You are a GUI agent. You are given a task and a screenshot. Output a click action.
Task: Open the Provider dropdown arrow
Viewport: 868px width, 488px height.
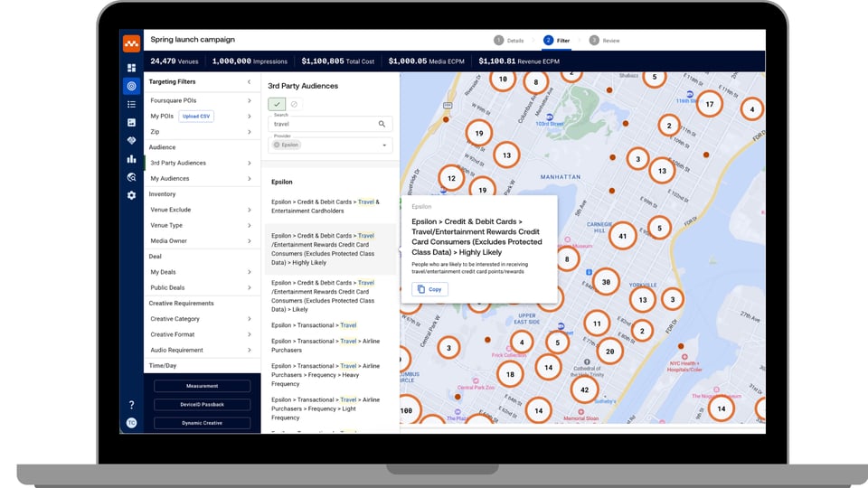pyautogui.click(x=383, y=145)
